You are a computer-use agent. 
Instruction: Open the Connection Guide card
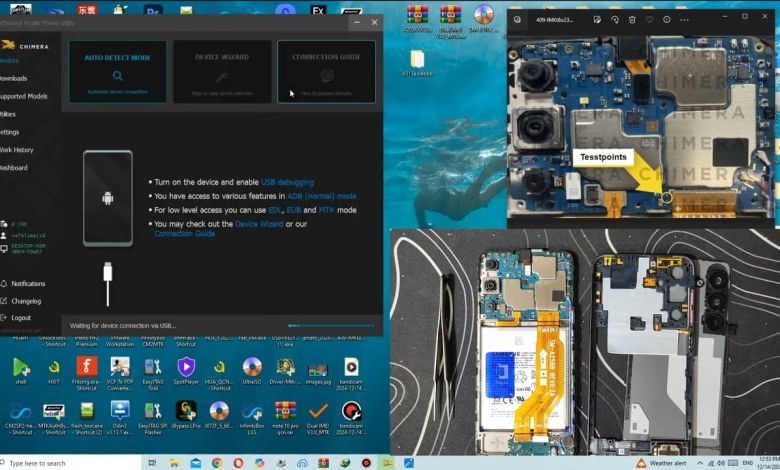click(326, 72)
